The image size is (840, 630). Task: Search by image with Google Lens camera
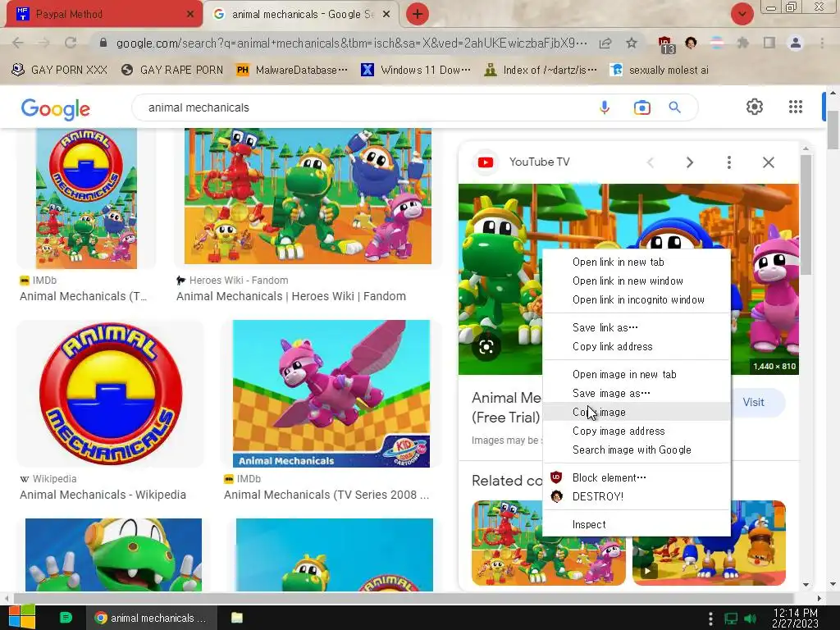tap(641, 107)
